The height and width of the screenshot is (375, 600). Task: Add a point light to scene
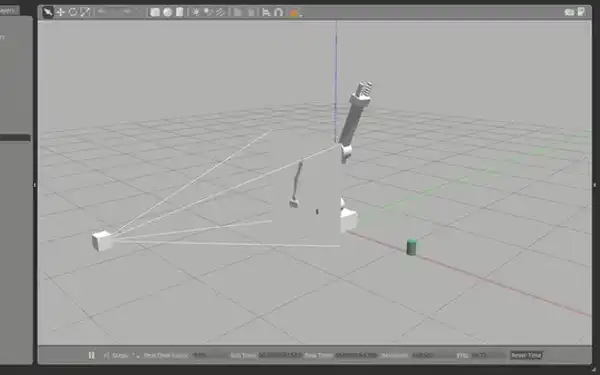(196, 12)
